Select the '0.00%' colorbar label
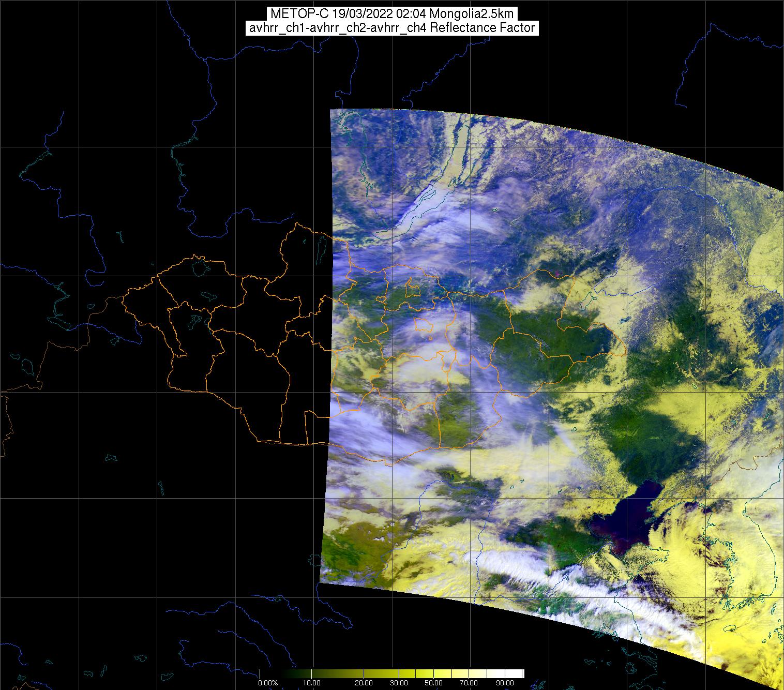This screenshot has width=784, height=690. [268, 683]
